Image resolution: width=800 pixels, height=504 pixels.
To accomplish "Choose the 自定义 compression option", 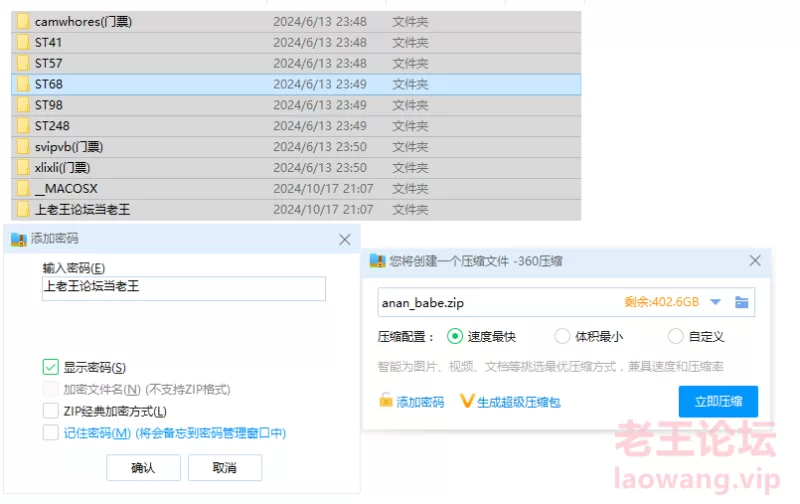I will [676, 336].
